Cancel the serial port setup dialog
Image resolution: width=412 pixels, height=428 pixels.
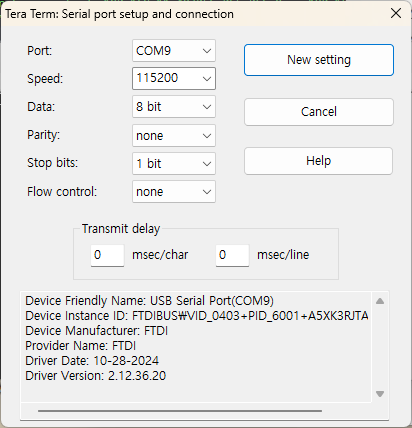click(319, 112)
